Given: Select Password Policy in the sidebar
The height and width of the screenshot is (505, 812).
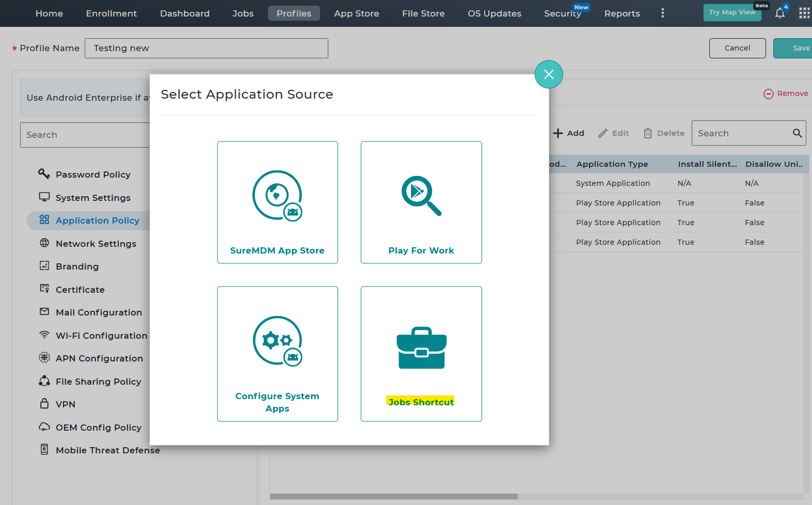Looking at the screenshot, I should (x=93, y=175).
